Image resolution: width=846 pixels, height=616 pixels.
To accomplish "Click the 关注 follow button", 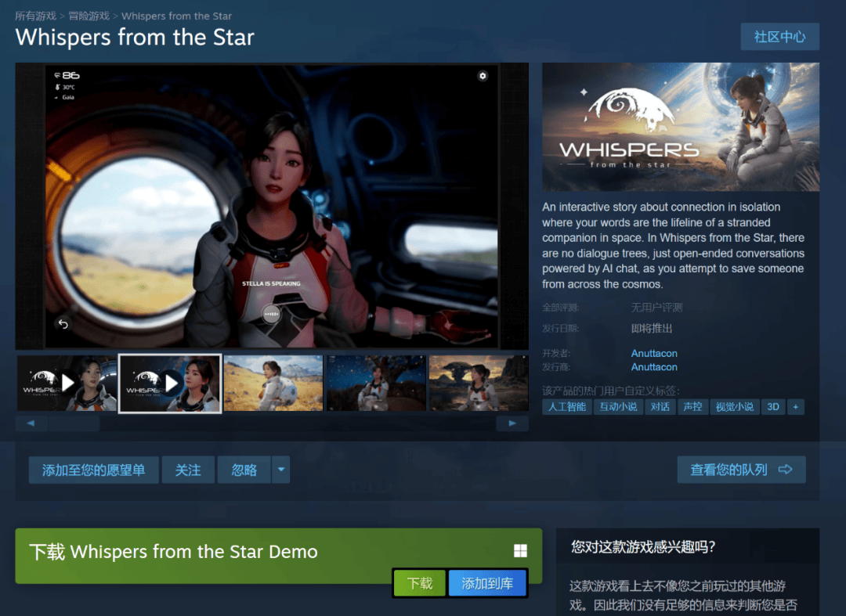I will (188, 470).
